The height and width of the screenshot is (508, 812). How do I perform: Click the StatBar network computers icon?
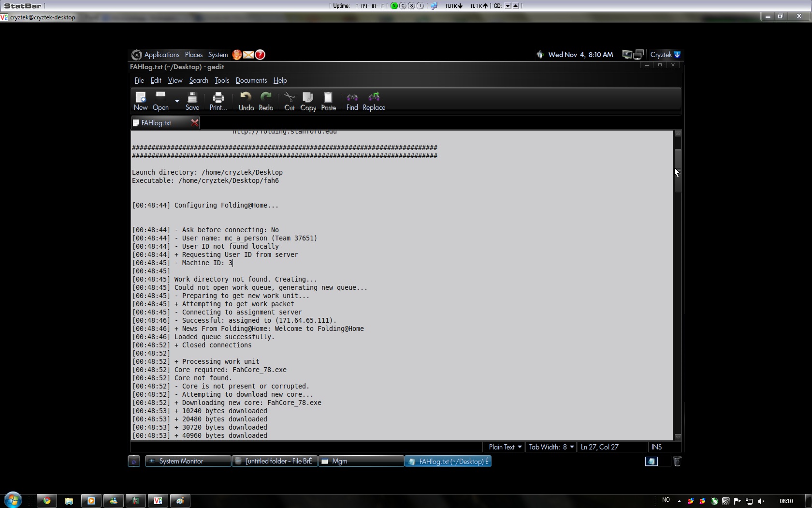coord(434,6)
